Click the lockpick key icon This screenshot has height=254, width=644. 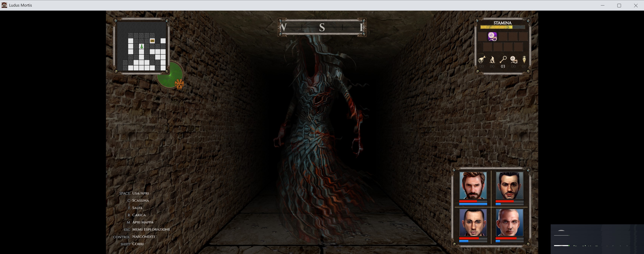tap(503, 60)
